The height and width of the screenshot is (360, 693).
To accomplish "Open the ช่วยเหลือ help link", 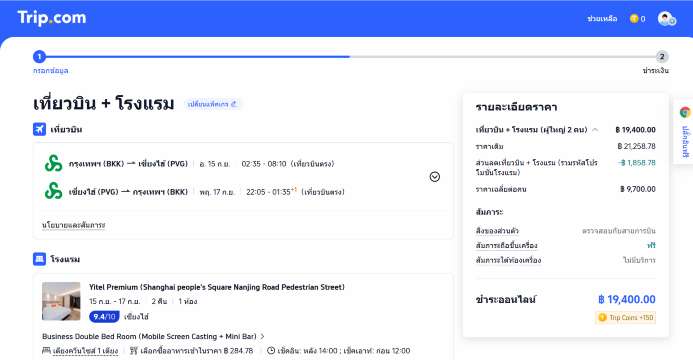I will [x=602, y=19].
